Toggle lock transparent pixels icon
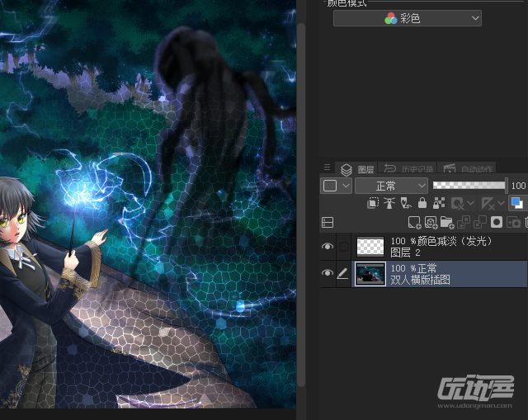The width and height of the screenshot is (528, 420). pos(438,203)
